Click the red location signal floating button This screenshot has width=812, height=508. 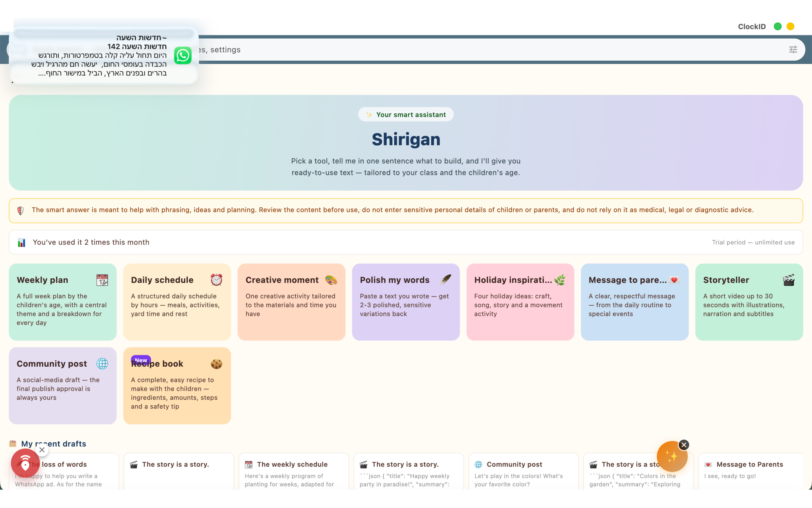click(25, 463)
